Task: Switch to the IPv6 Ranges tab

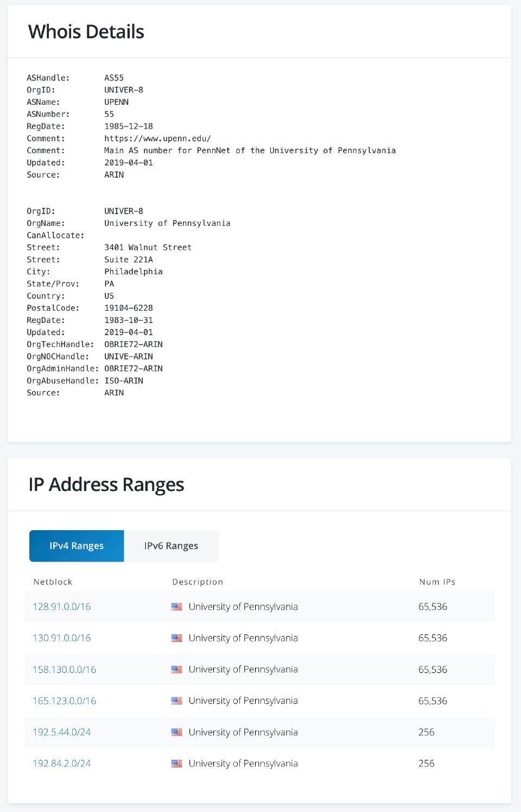Action: (171, 546)
